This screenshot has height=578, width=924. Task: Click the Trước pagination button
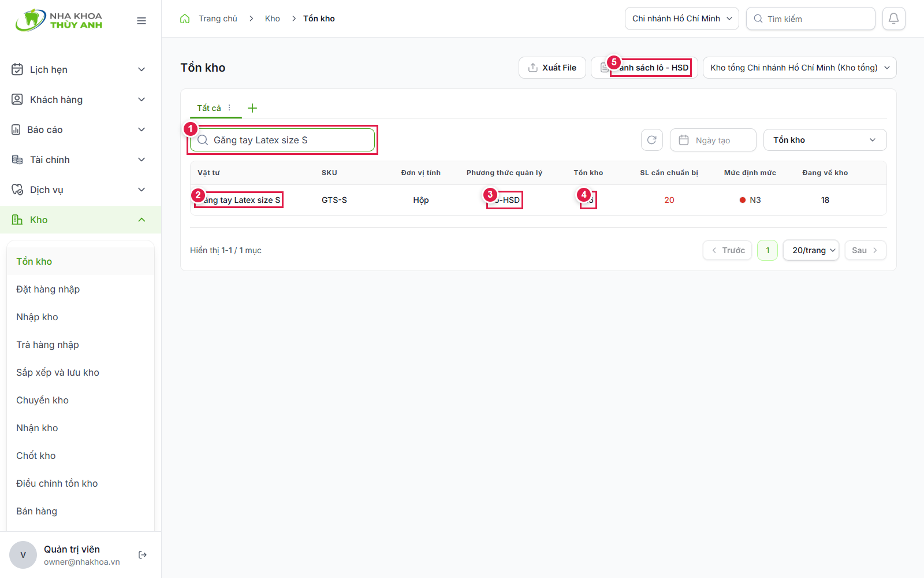tap(728, 250)
